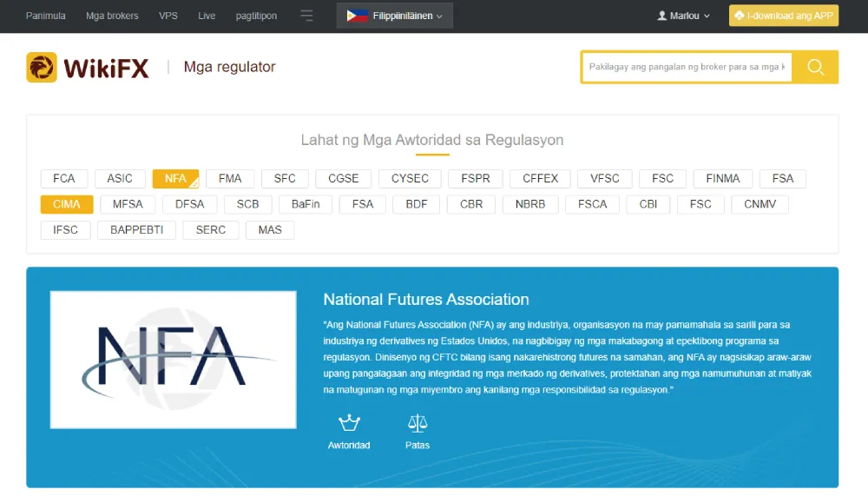Open the hamburger menu icon in top bar
This screenshot has height=496, width=868.
click(306, 16)
